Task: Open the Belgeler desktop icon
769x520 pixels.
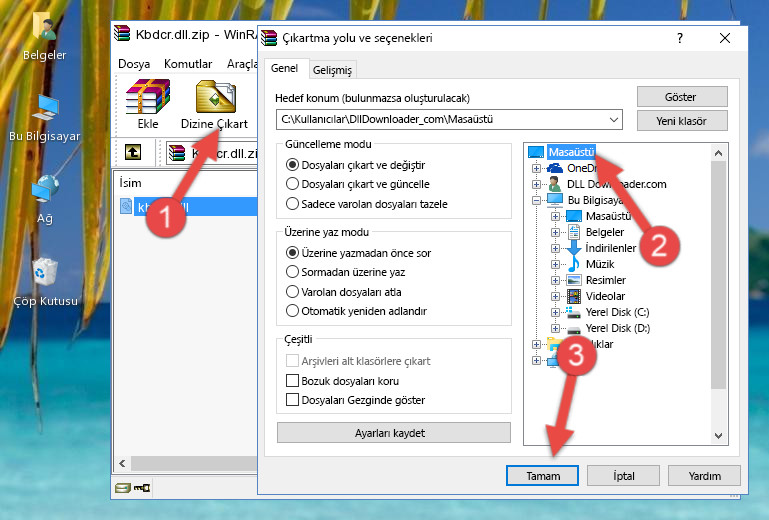Action: [44, 26]
